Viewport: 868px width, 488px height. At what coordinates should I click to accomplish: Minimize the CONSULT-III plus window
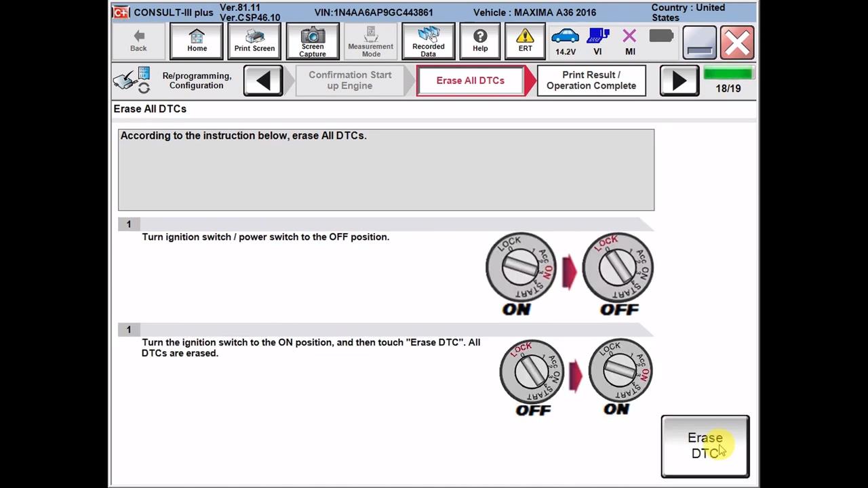click(x=699, y=43)
